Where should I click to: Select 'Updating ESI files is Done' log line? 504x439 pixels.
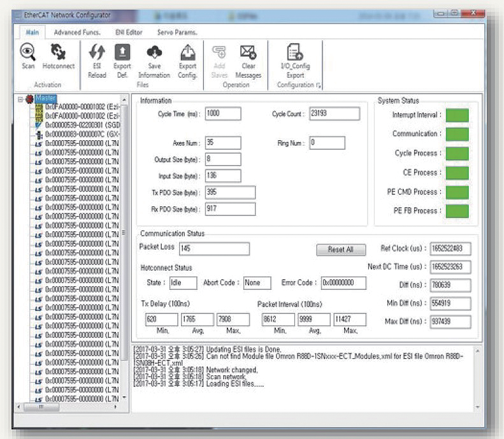[x=208, y=349]
